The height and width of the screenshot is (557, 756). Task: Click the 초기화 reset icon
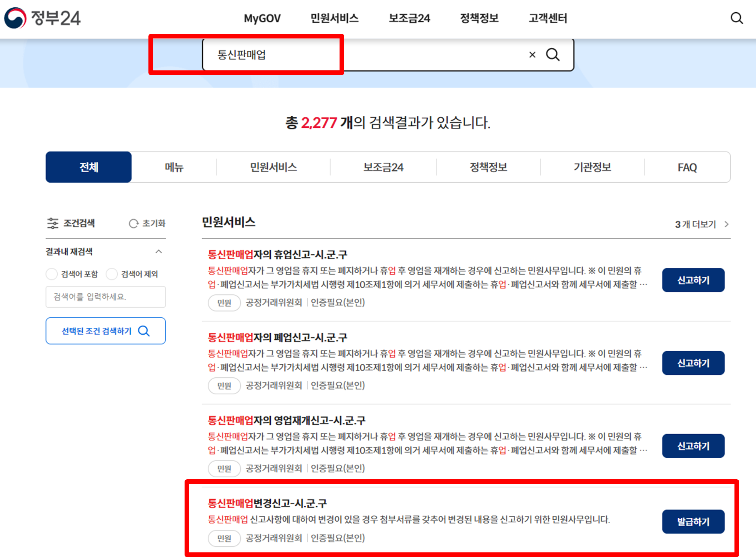point(133,223)
